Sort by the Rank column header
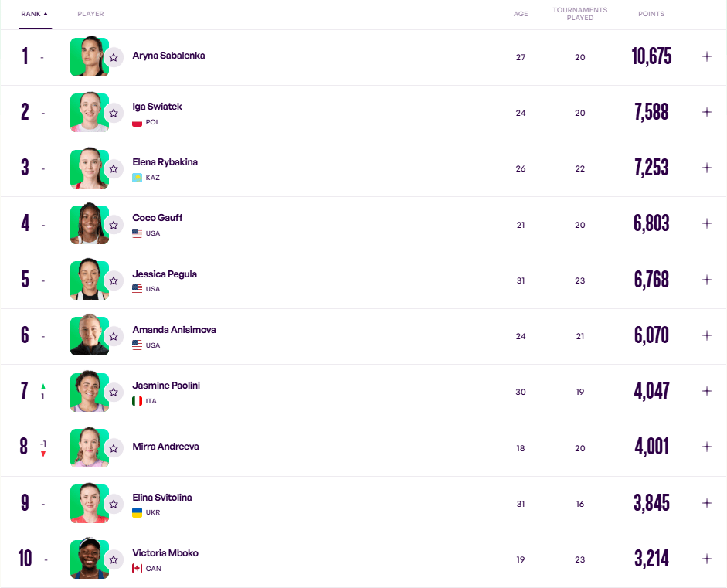 click(x=34, y=14)
